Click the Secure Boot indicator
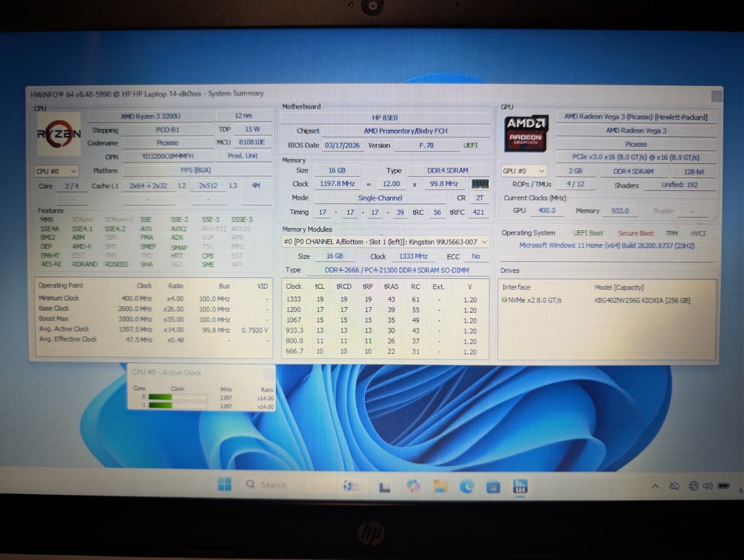Screen dimensions: 744x560 coord(635,233)
